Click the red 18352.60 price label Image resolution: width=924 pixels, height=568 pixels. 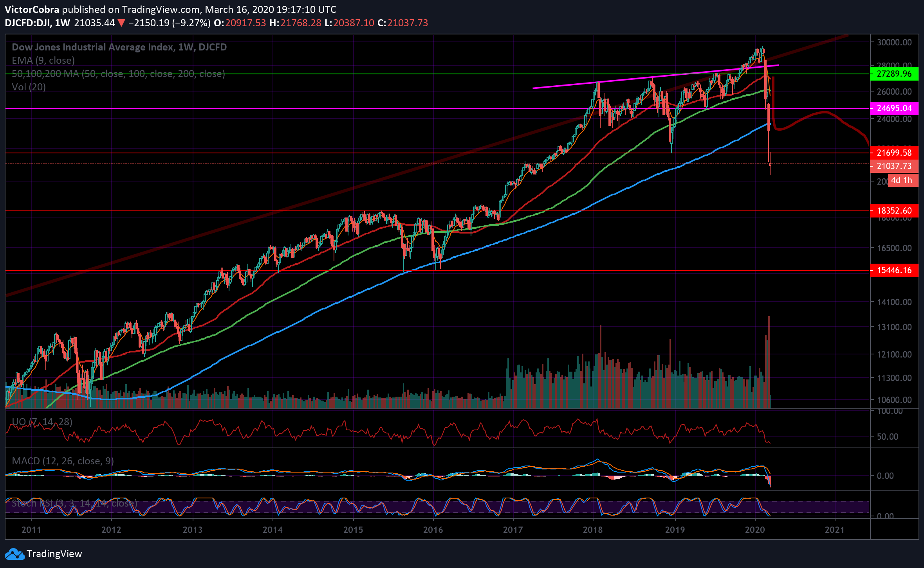[x=894, y=210]
